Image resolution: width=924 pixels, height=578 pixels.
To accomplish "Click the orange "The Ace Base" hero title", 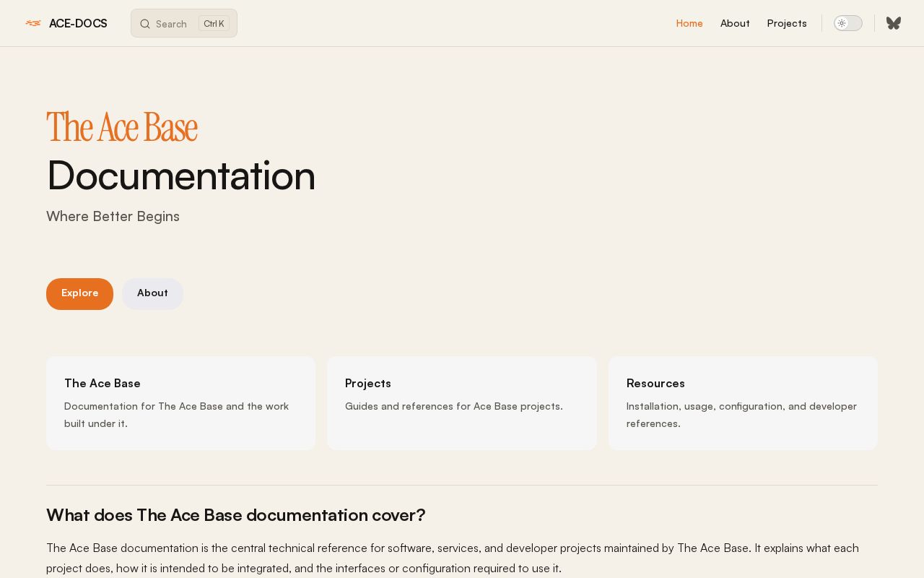I will [x=122, y=126].
